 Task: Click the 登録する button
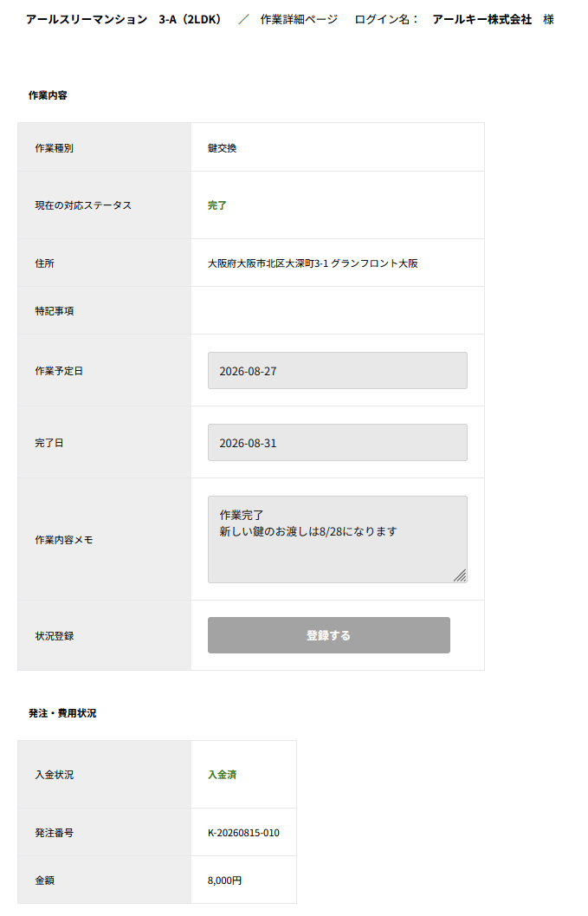pyautogui.click(x=329, y=635)
